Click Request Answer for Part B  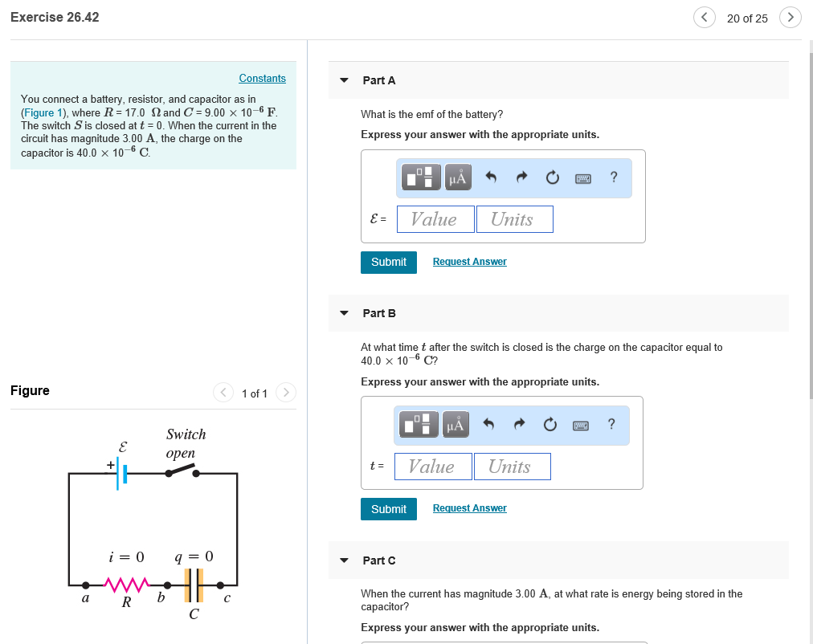[469, 507]
